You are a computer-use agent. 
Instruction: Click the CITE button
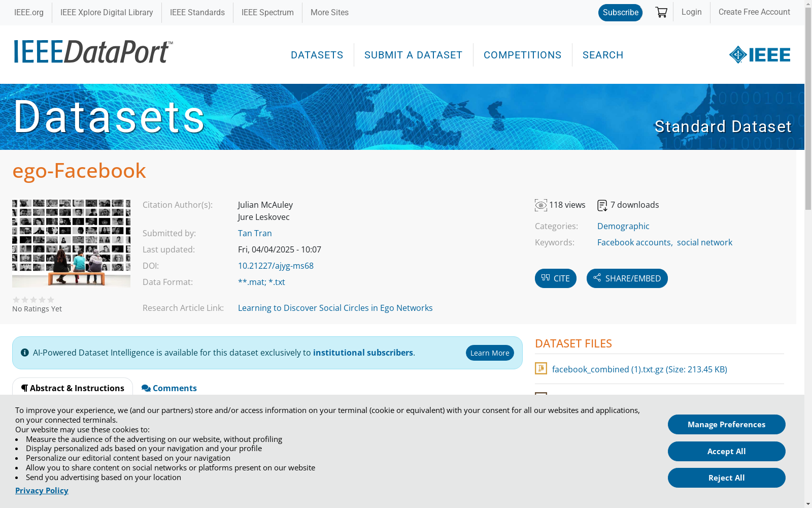pos(556,278)
